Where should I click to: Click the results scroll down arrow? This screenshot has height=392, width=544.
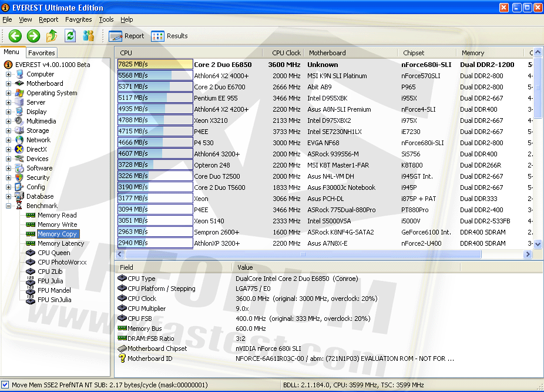pyautogui.click(x=538, y=244)
